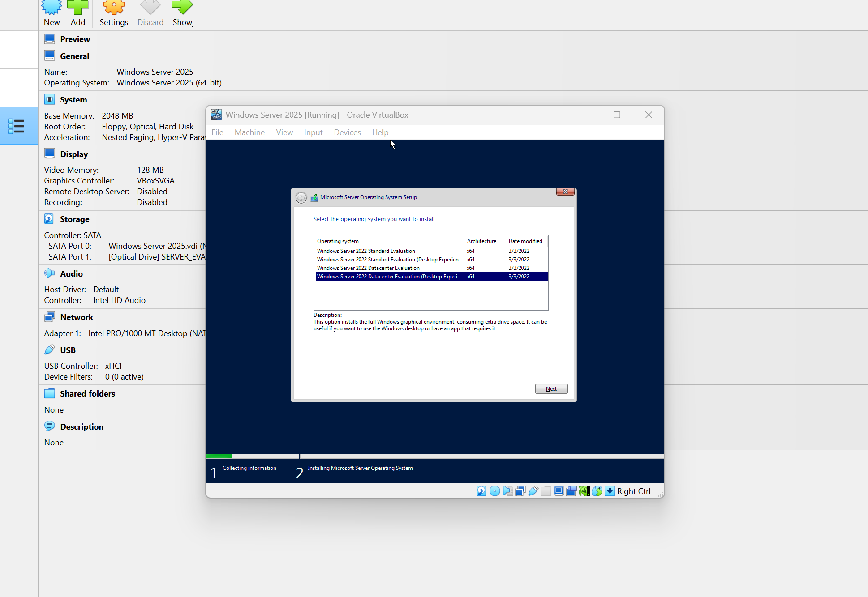The height and width of the screenshot is (597, 868).
Task: Click the audio status icon
Action: tap(507, 491)
